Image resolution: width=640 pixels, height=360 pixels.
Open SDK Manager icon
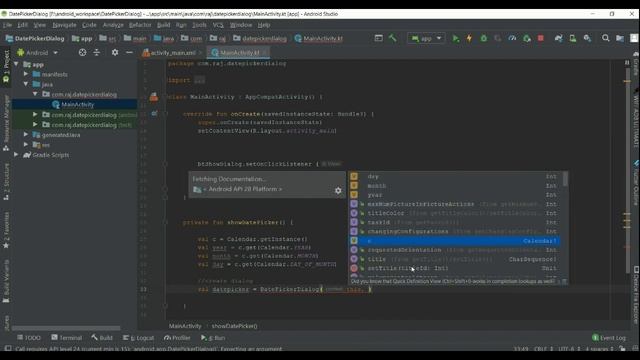(x=587, y=38)
